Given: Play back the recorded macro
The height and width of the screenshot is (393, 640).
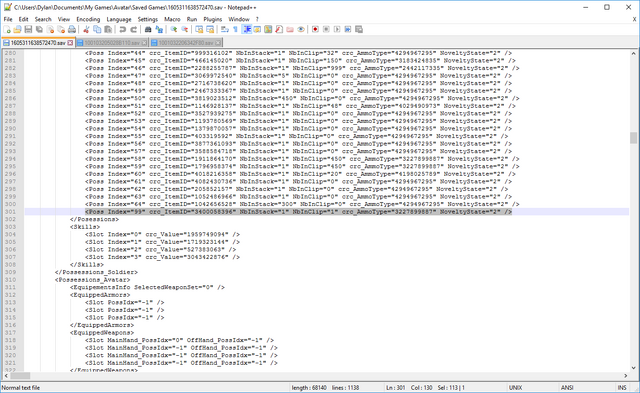Looking at the screenshot, I should [337, 29].
